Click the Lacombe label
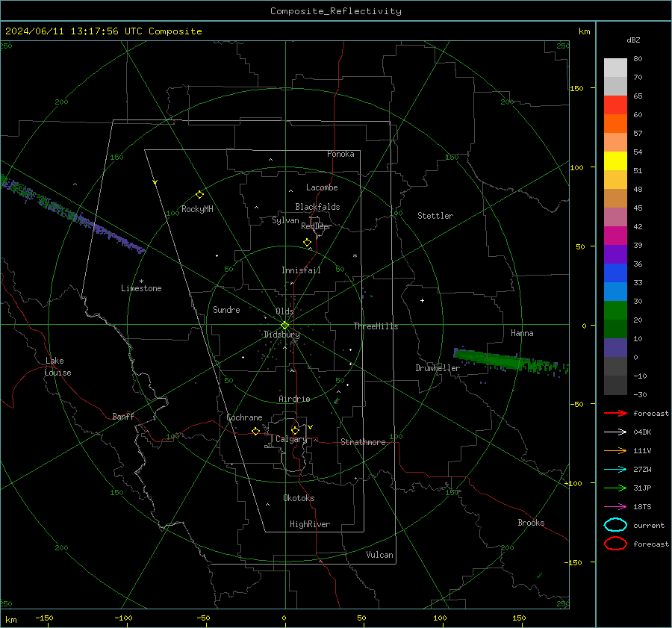Image resolution: width=672 pixels, height=628 pixels. (322, 187)
